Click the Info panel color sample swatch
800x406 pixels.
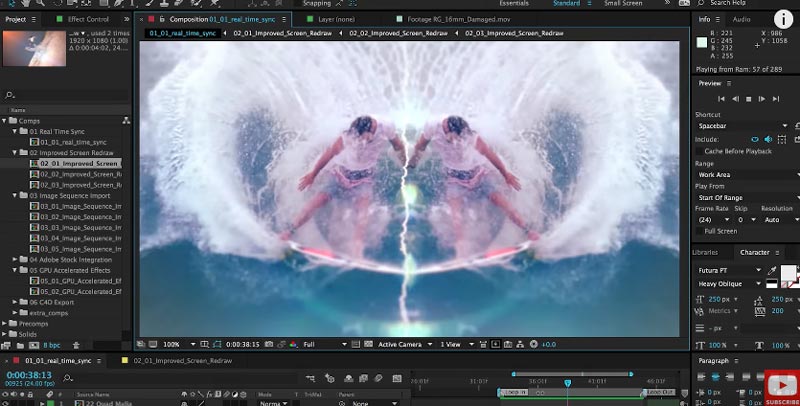[x=702, y=42]
